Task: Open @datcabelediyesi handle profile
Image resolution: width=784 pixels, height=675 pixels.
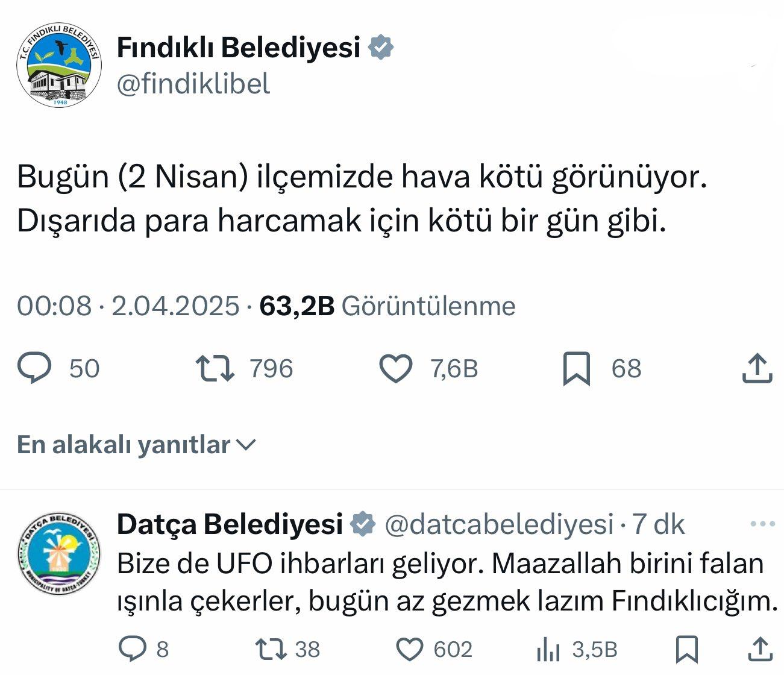Action: 499,524
